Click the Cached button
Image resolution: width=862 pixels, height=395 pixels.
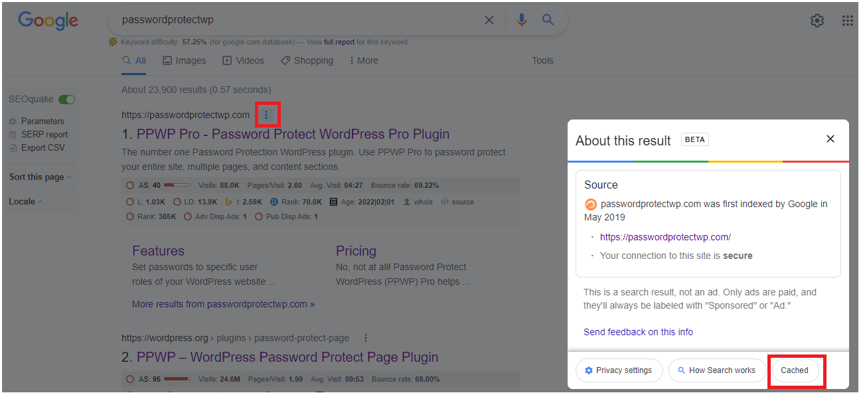(795, 370)
